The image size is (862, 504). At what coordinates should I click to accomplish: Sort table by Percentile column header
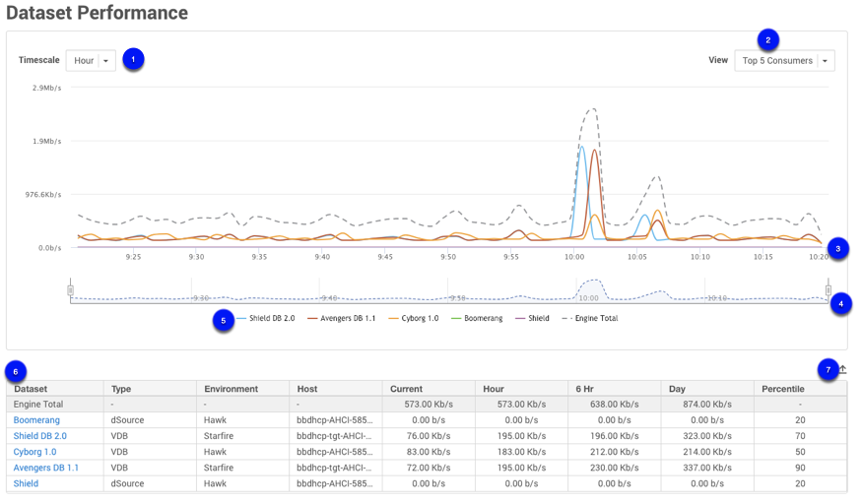click(x=783, y=389)
